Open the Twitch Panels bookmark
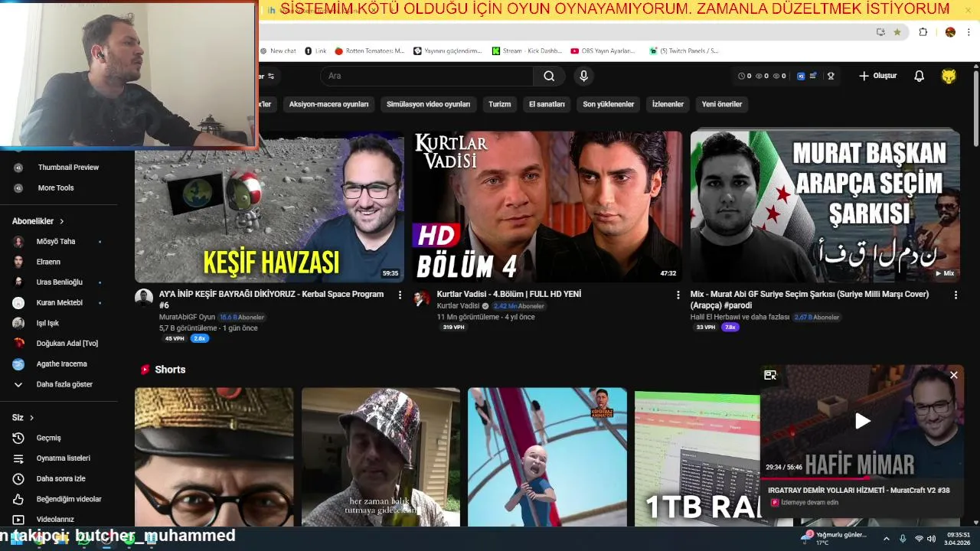Viewport: 980px width, 551px height. click(684, 51)
